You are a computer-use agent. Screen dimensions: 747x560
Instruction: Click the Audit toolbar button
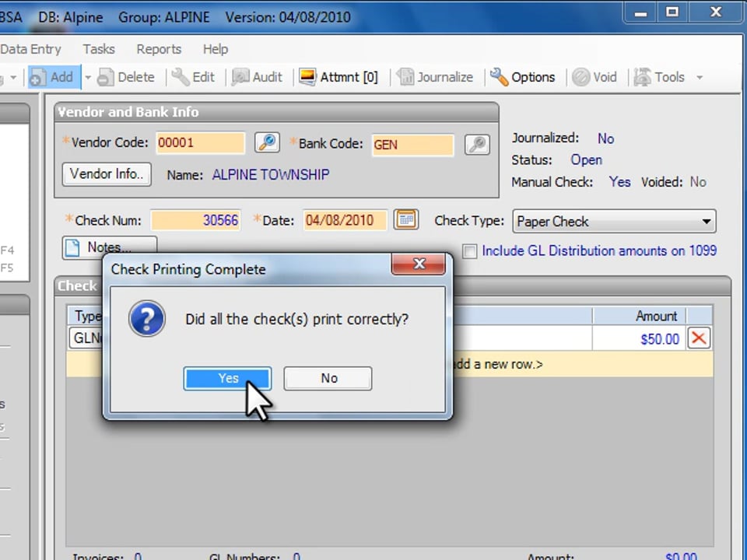(x=257, y=77)
